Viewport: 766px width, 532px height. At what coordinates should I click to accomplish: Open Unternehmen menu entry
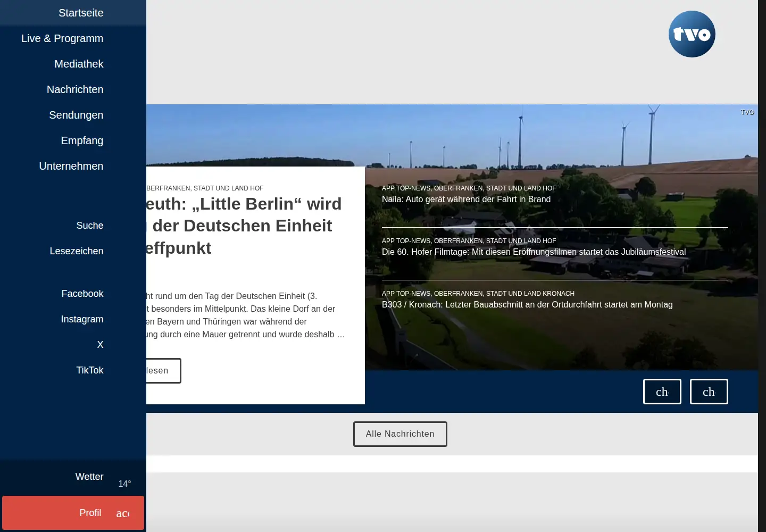coord(73,166)
